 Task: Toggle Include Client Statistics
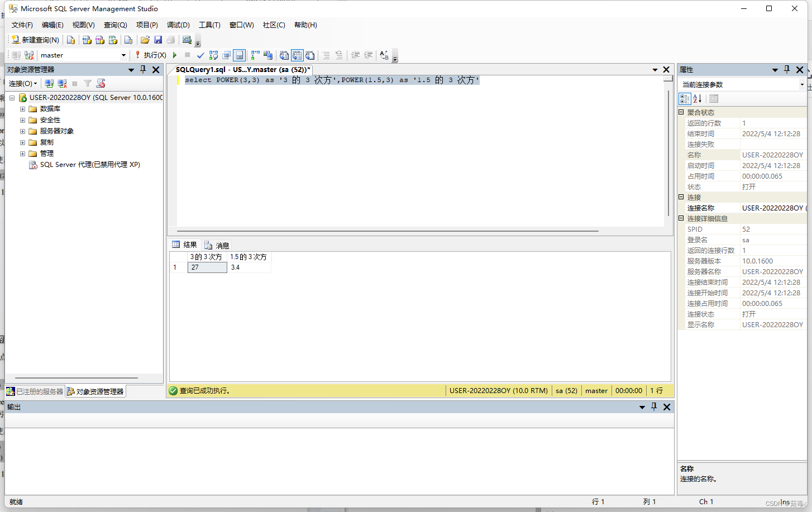pyautogui.click(x=268, y=55)
